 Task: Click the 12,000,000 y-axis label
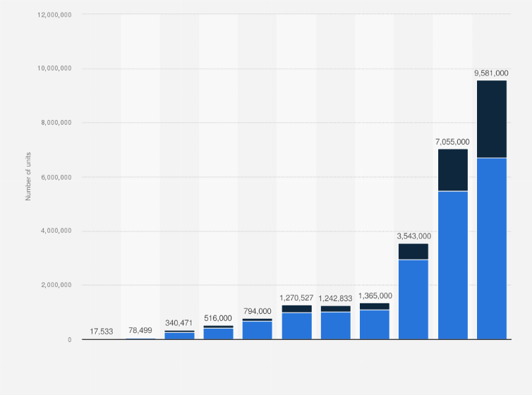click(x=54, y=15)
